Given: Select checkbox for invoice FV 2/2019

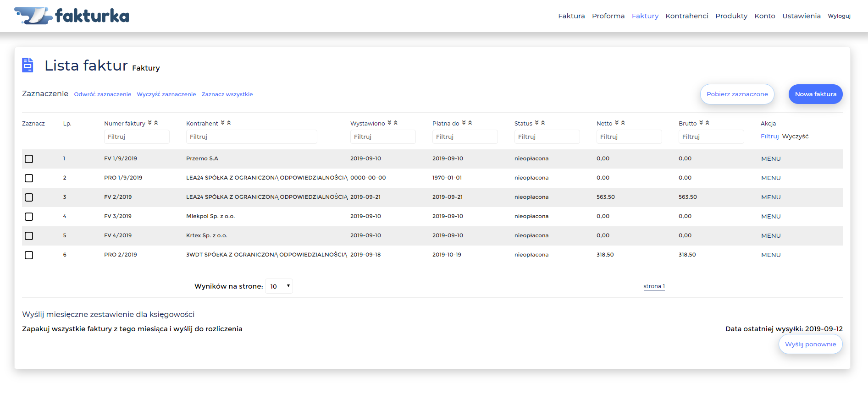Looking at the screenshot, I should 29,197.
